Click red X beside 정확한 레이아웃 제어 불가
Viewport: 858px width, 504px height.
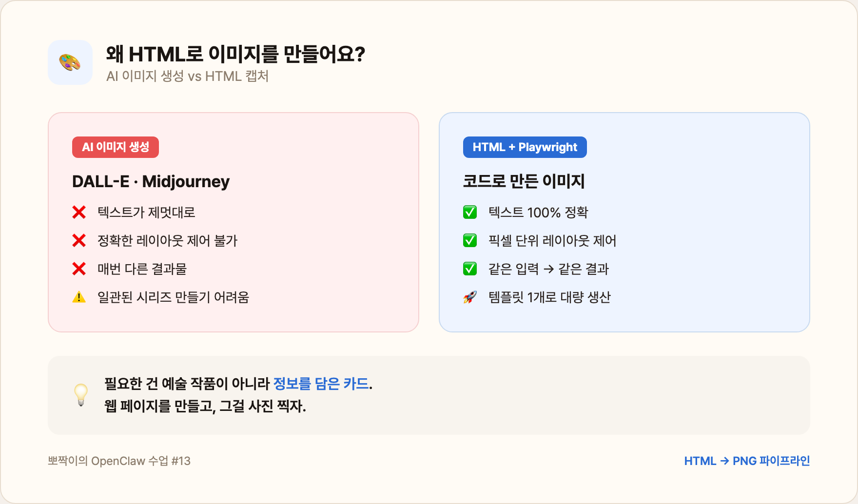click(x=79, y=241)
